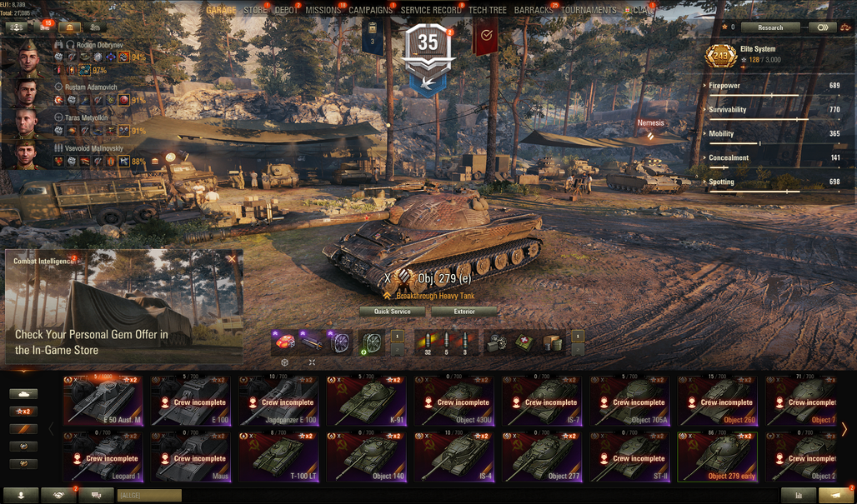Switch to the Tech Tree tab
Image resolution: width=857 pixels, height=504 pixels.
point(488,10)
